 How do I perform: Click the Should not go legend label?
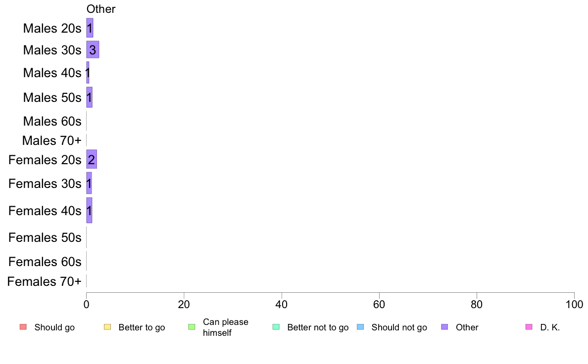click(399, 327)
